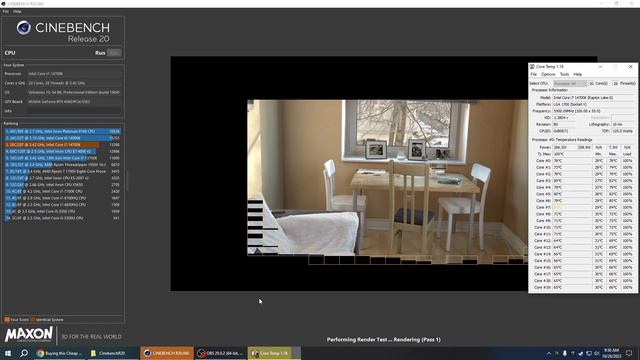This screenshot has width=640, height=360.
Task: Click the Core #19 temperature reading
Action: [572, 287]
